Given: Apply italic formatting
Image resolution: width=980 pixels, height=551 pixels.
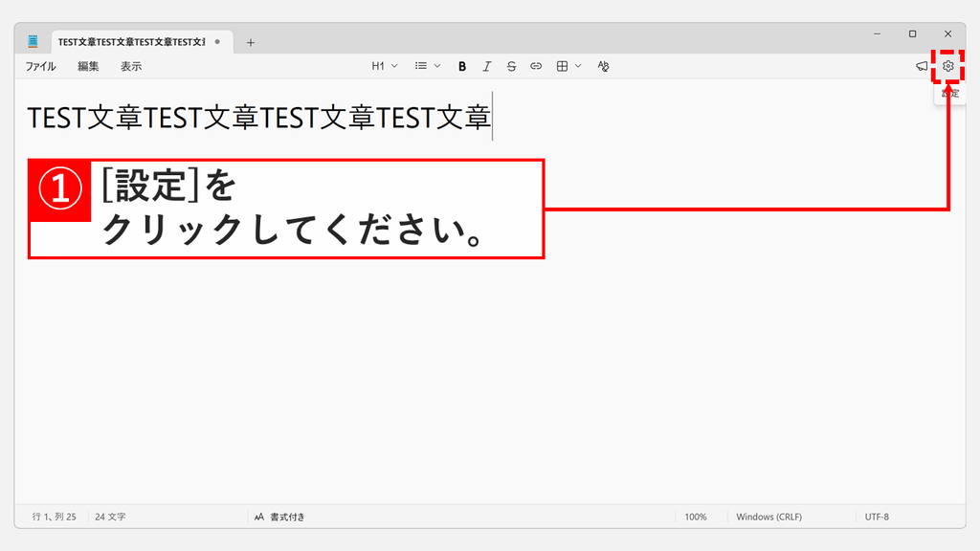Looking at the screenshot, I should pos(487,66).
